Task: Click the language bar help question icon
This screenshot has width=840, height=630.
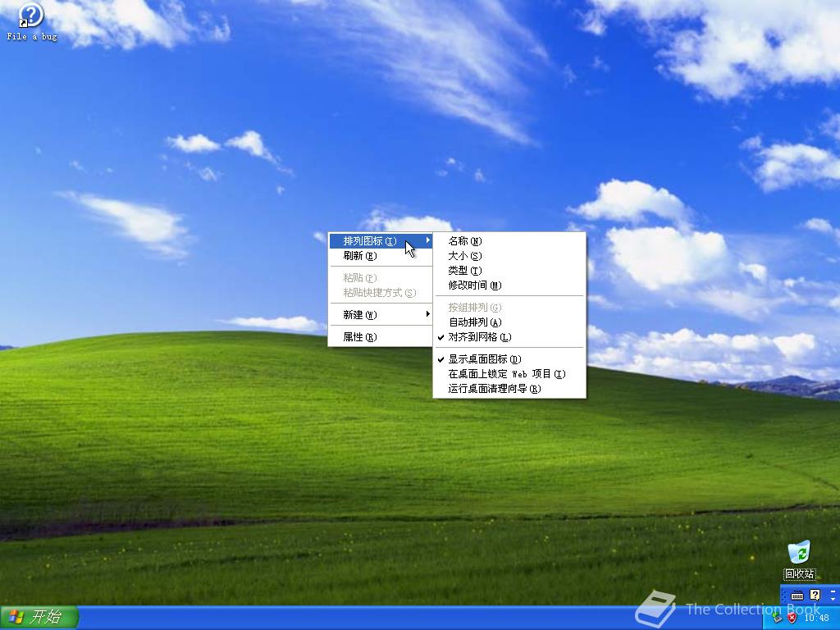Action: pyautogui.click(x=815, y=596)
